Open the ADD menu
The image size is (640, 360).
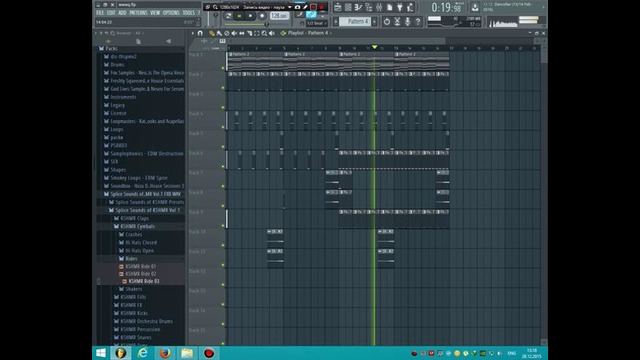coord(122,13)
